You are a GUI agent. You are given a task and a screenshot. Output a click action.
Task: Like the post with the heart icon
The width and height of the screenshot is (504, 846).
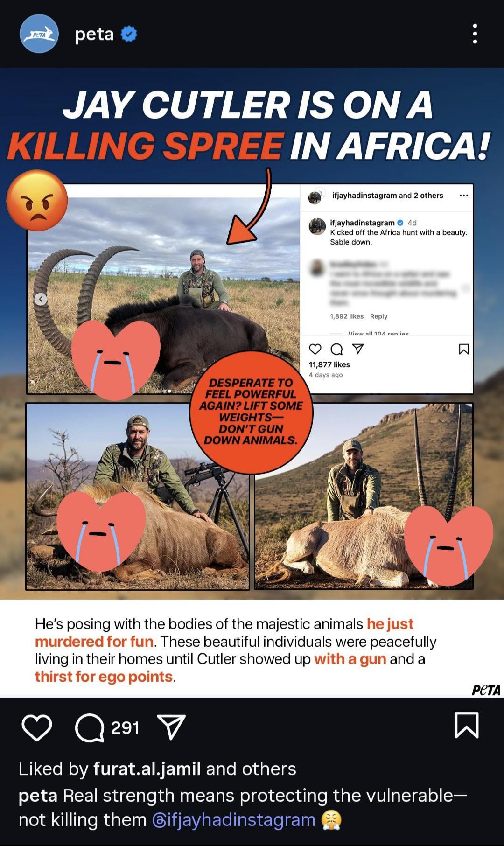37,727
